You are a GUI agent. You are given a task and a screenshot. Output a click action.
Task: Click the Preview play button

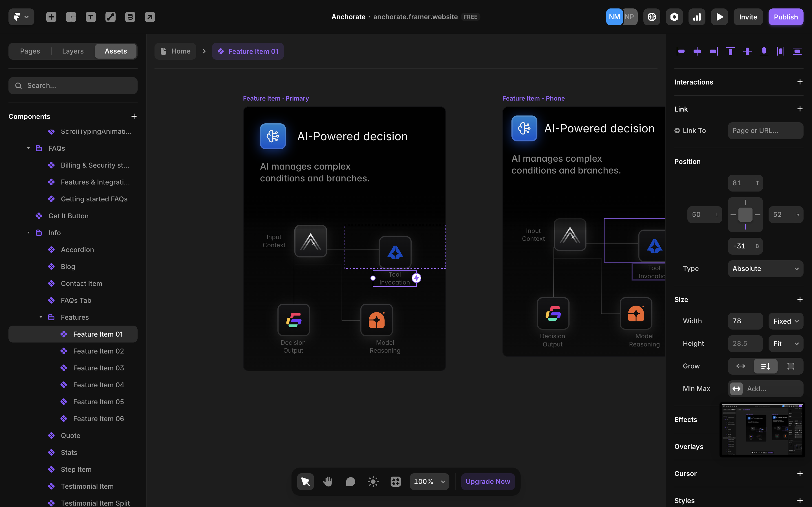[719, 17]
